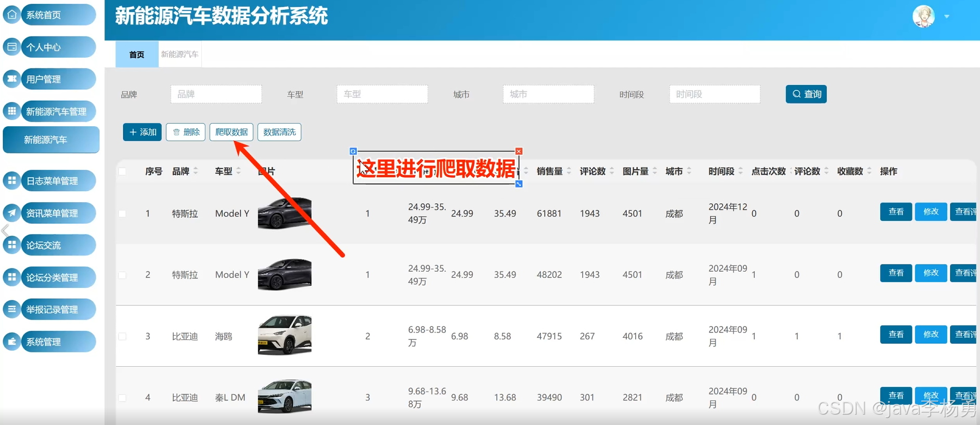Click the 爬取数据 button

[231, 132]
